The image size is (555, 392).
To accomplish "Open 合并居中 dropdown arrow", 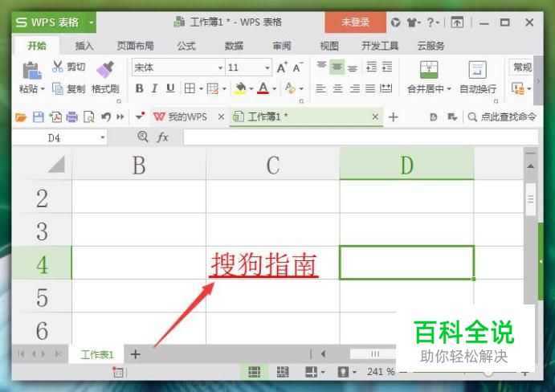I will point(449,88).
